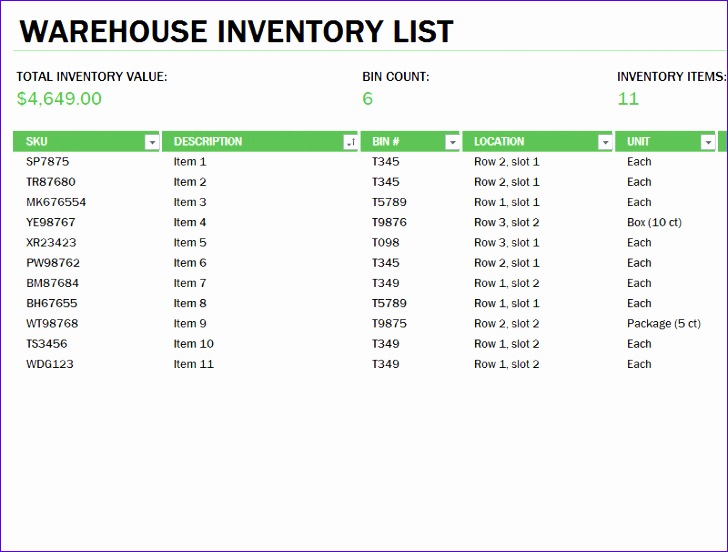This screenshot has width=728, height=552.
Task: Select description cell Item 10
Action: click(x=194, y=344)
